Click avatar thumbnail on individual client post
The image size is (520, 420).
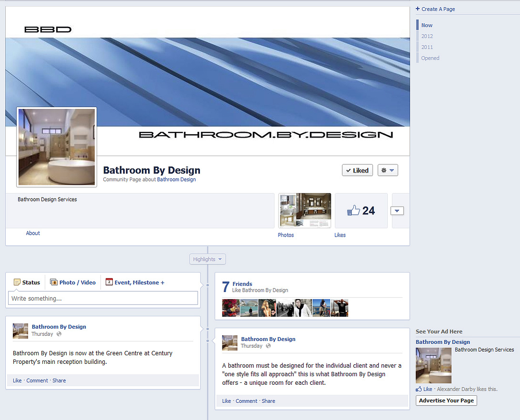(x=230, y=343)
